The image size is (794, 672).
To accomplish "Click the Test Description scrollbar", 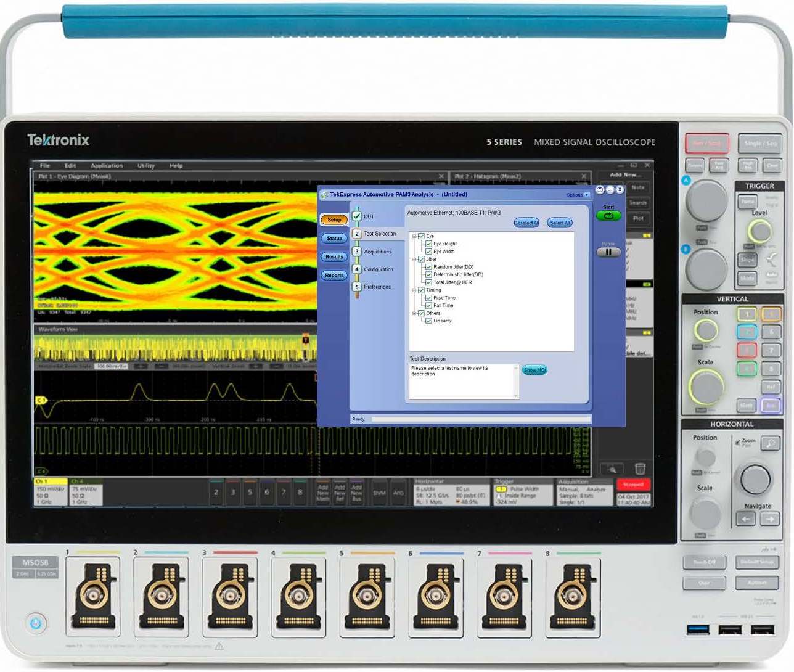I will coord(517,382).
